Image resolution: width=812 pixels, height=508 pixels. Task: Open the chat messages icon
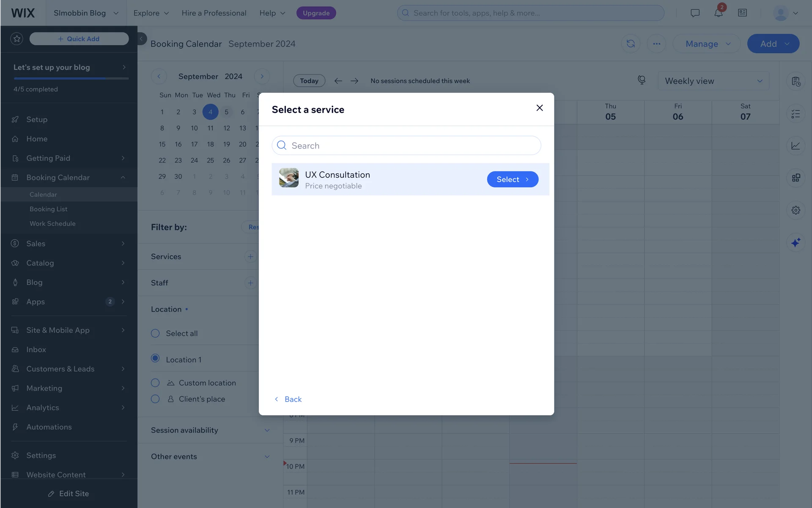click(695, 13)
